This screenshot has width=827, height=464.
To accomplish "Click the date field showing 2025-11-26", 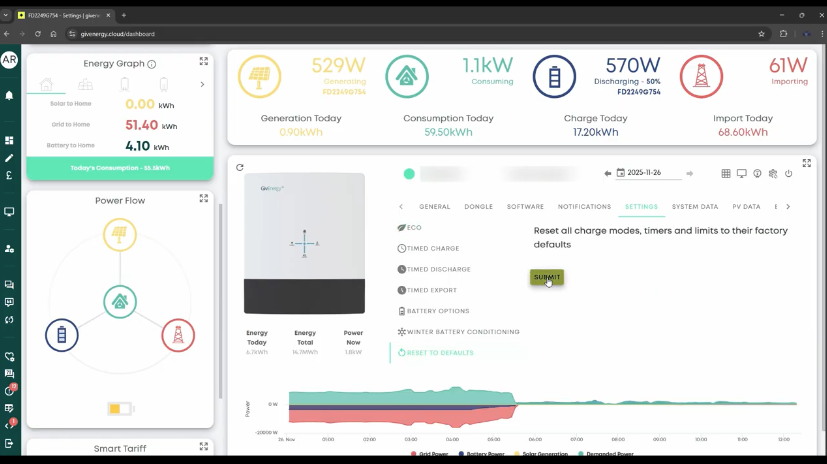I will (x=651, y=174).
